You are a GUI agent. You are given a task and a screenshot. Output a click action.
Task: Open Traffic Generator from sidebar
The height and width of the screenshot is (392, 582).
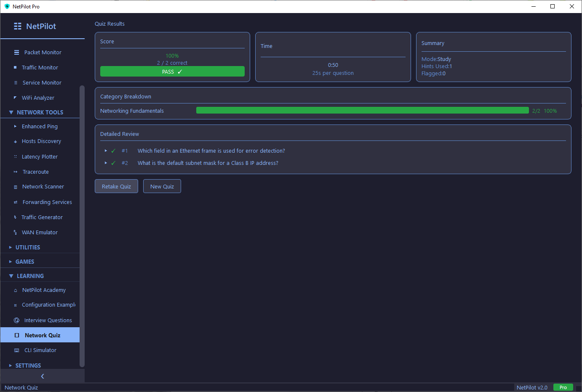click(x=42, y=217)
